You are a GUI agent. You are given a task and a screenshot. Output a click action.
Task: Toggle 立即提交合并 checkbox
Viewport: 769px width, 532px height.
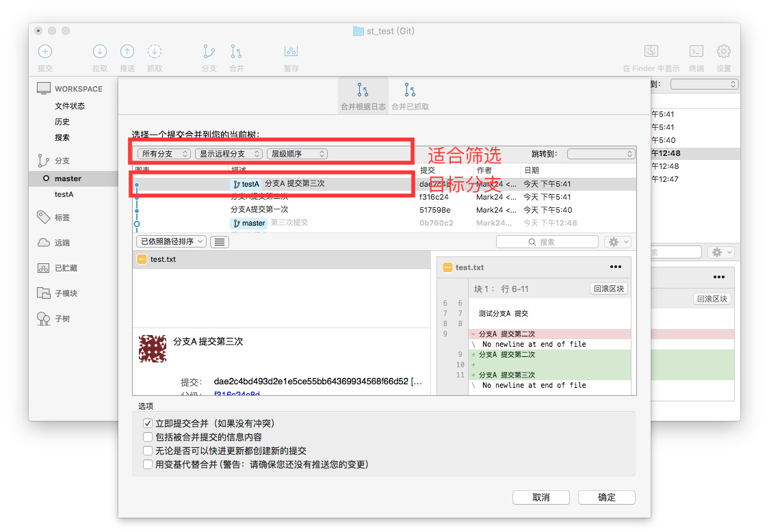148,423
